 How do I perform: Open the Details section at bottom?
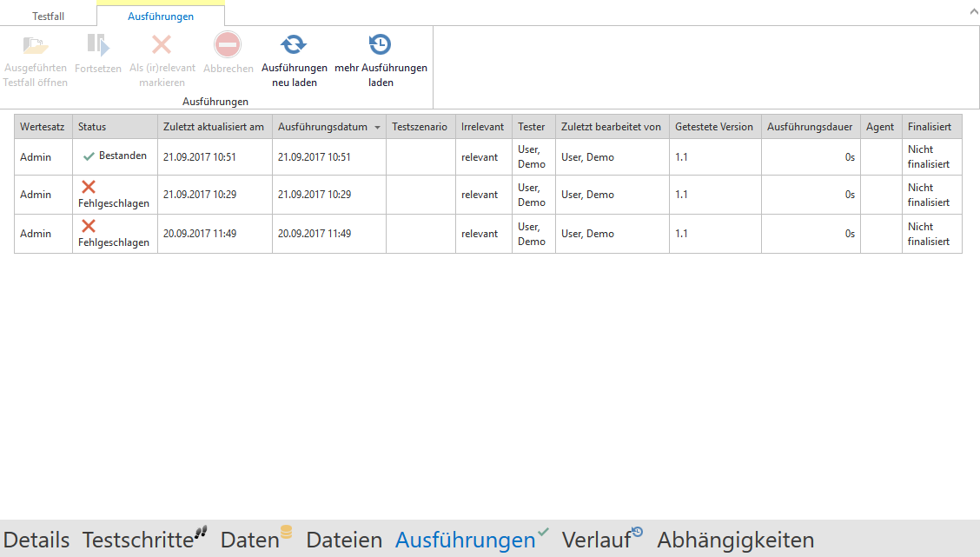coord(36,540)
